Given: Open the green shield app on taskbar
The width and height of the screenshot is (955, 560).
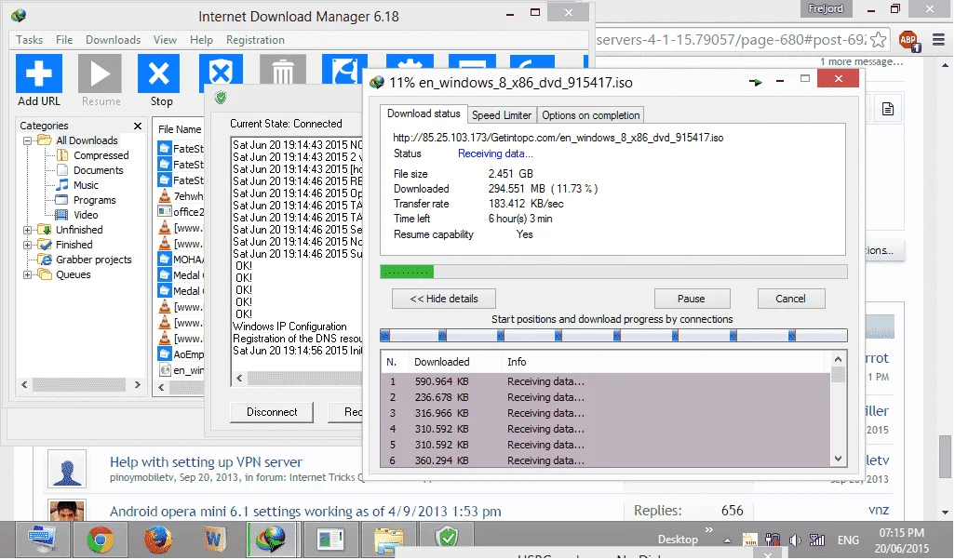Looking at the screenshot, I should point(448,538).
